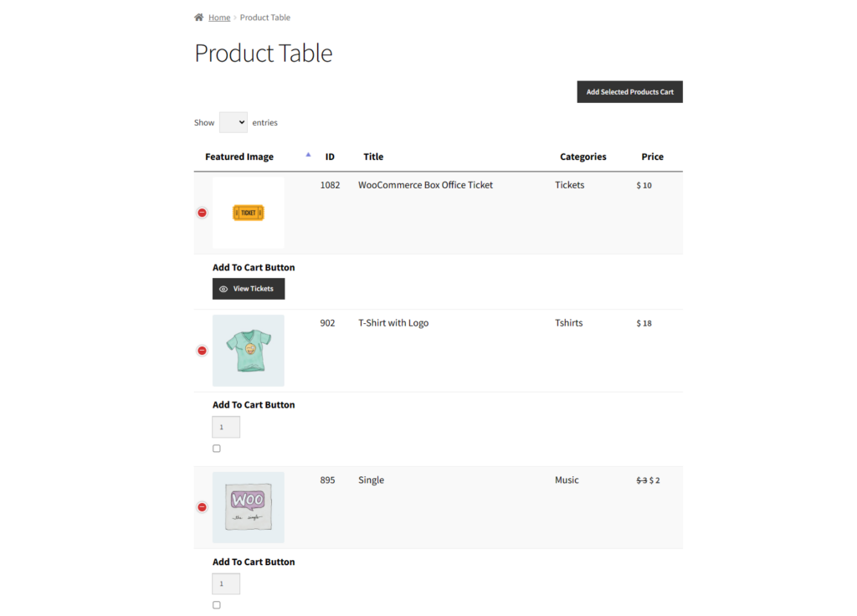Image resolution: width=857 pixels, height=616 pixels.
Task: Tick the checkbox for Single product
Action: [x=217, y=605]
